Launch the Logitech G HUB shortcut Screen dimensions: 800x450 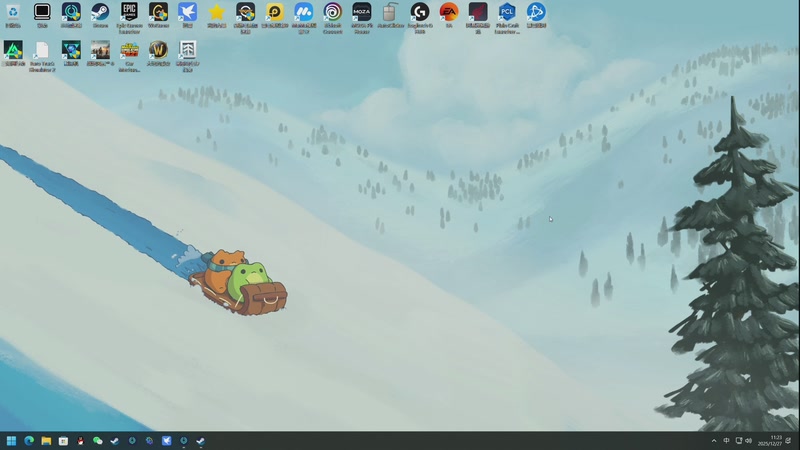pos(420,18)
